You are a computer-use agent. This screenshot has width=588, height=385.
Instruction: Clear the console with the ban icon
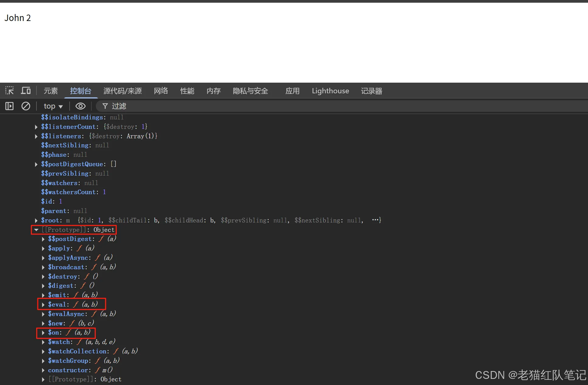coord(26,106)
